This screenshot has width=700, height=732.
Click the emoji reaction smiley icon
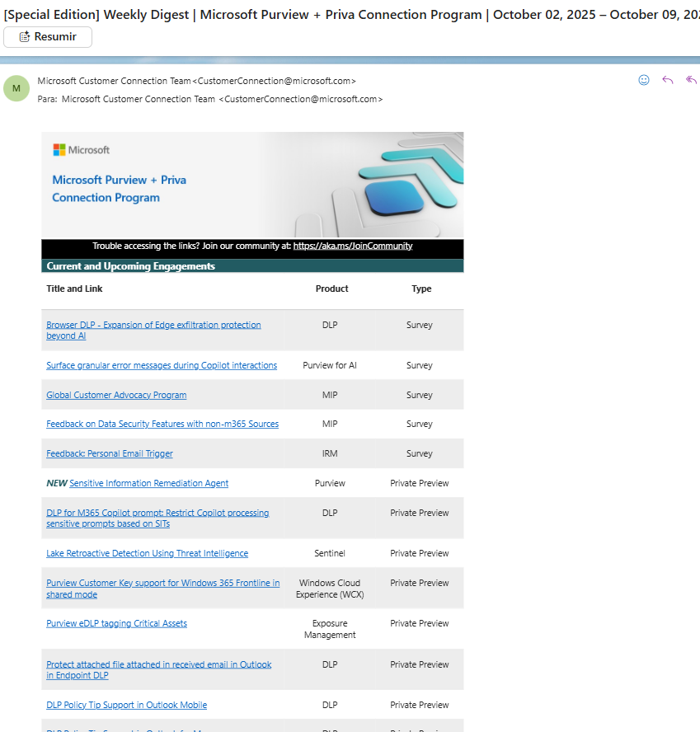(644, 80)
